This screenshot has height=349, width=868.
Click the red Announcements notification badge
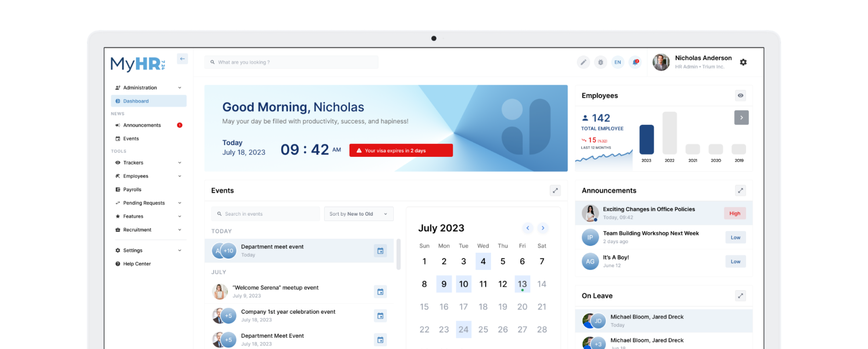(x=180, y=125)
